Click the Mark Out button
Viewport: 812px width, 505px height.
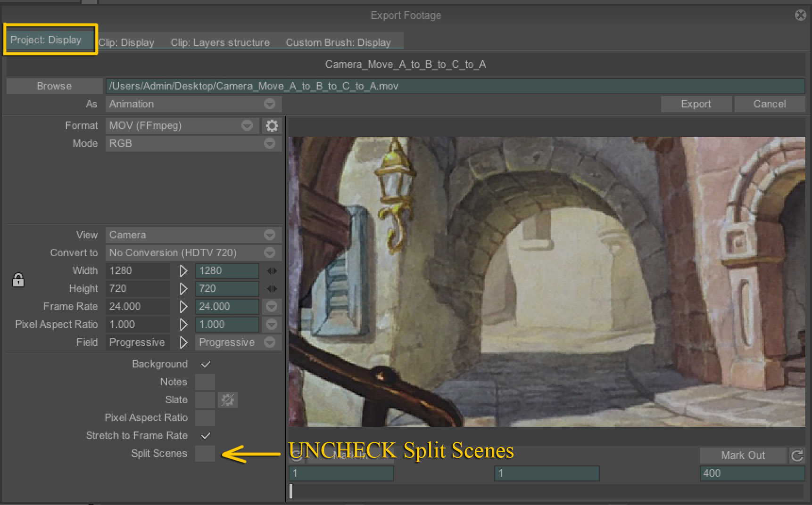(x=743, y=456)
